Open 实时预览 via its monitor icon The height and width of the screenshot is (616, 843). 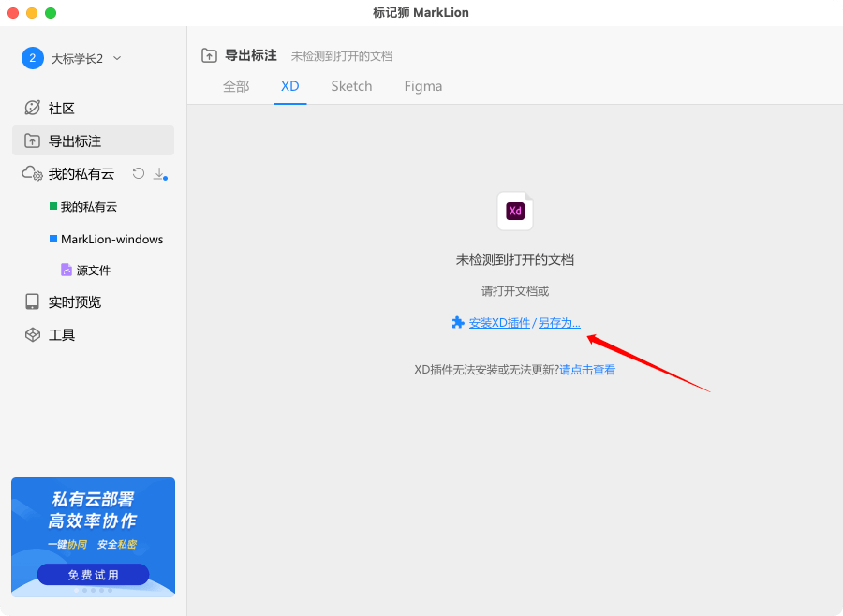(31, 301)
